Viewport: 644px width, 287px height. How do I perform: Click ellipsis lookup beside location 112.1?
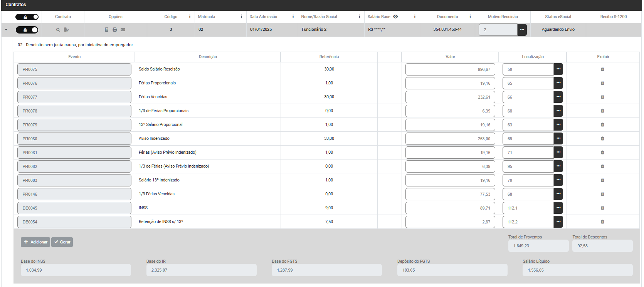click(x=558, y=208)
